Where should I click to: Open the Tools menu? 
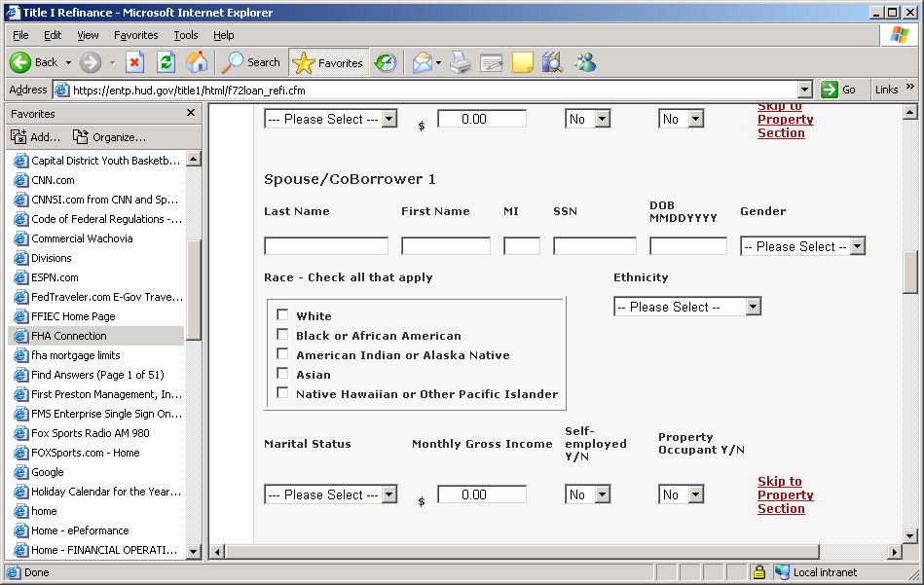click(x=185, y=35)
